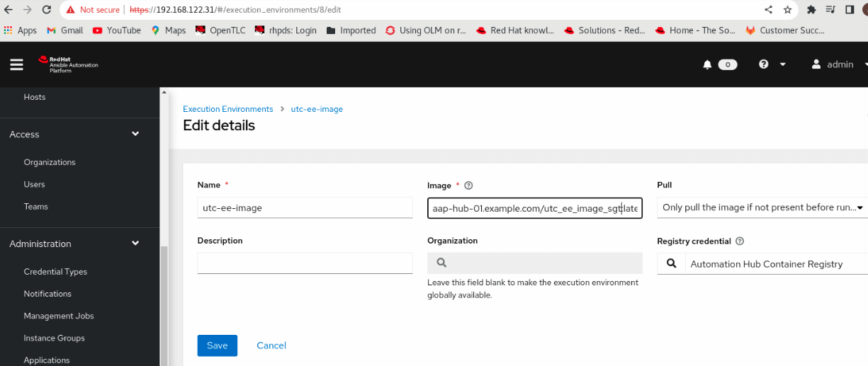Click the notifications bell icon
Image resolution: width=868 pixels, height=366 pixels.
click(707, 64)
